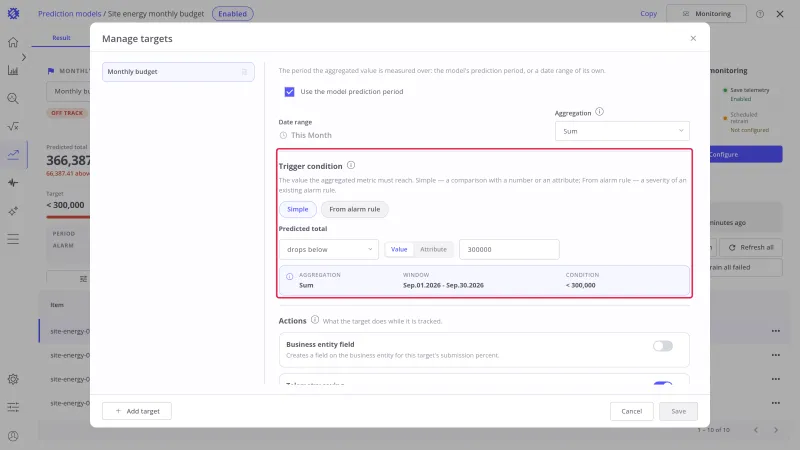Viewport: 800px width, 450px height.
Task: Go to the next page with right chevron
Action: pyautogui.click(x=776, y=430)
